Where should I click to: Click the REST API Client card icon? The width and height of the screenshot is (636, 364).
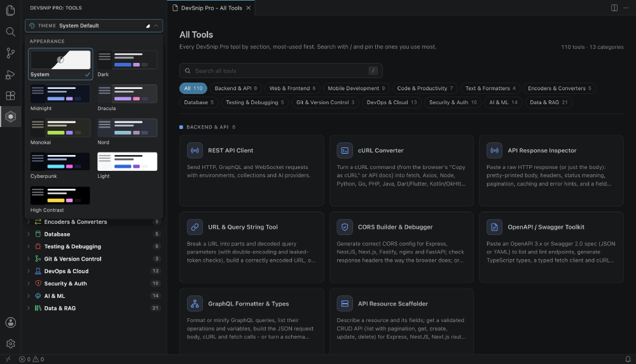coord(195,151)
